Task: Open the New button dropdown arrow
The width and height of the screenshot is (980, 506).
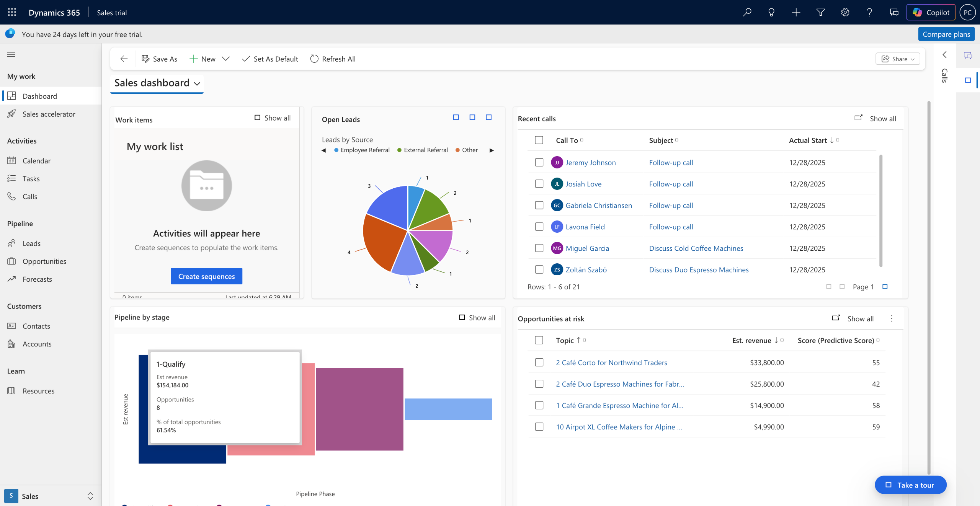Action: [x=226, y=59]
